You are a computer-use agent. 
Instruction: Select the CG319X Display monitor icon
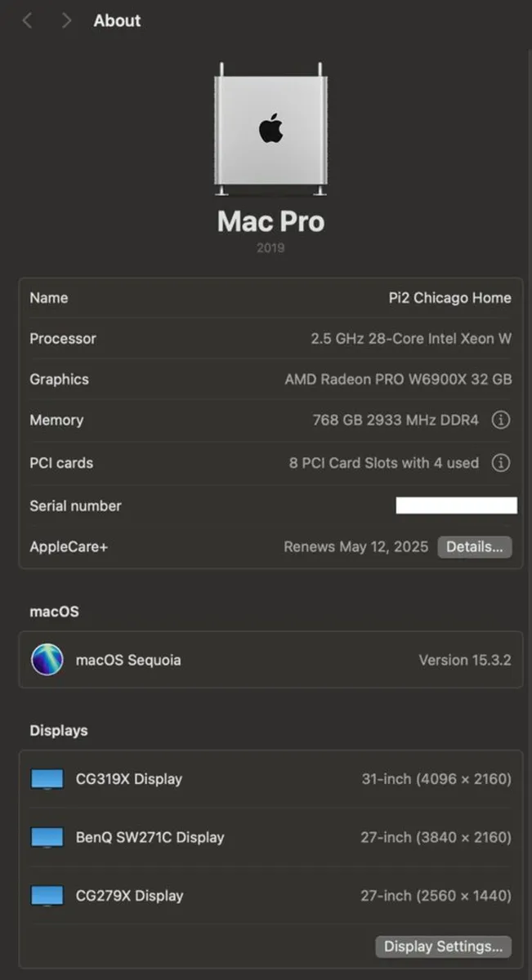(x=47, y=778)
